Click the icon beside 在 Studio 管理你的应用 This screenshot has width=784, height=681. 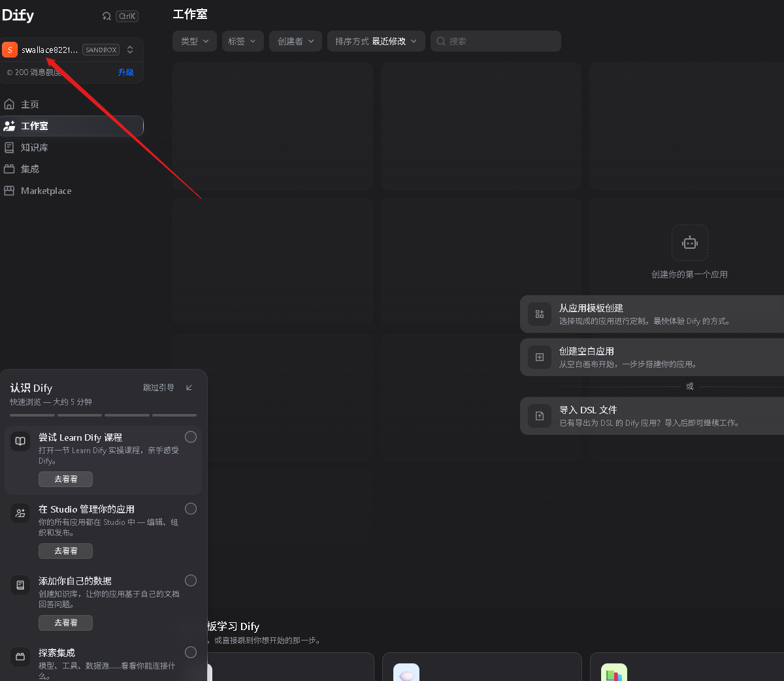(x=20, y=513)
